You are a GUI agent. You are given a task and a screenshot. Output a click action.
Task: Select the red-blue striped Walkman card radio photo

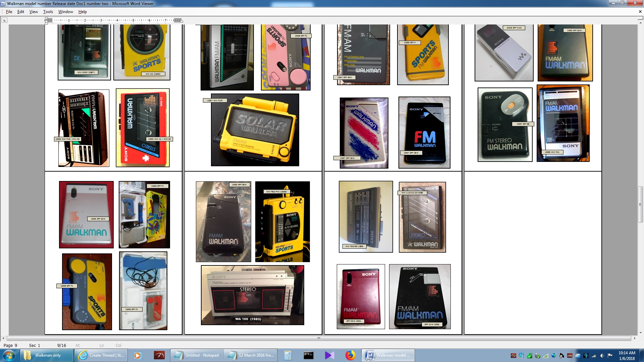tap(364, 133)
